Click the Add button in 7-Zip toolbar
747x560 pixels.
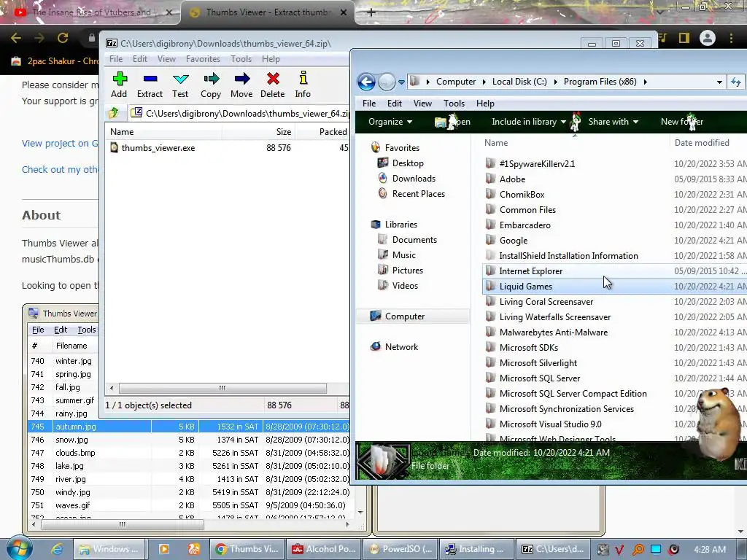point(119,85)
